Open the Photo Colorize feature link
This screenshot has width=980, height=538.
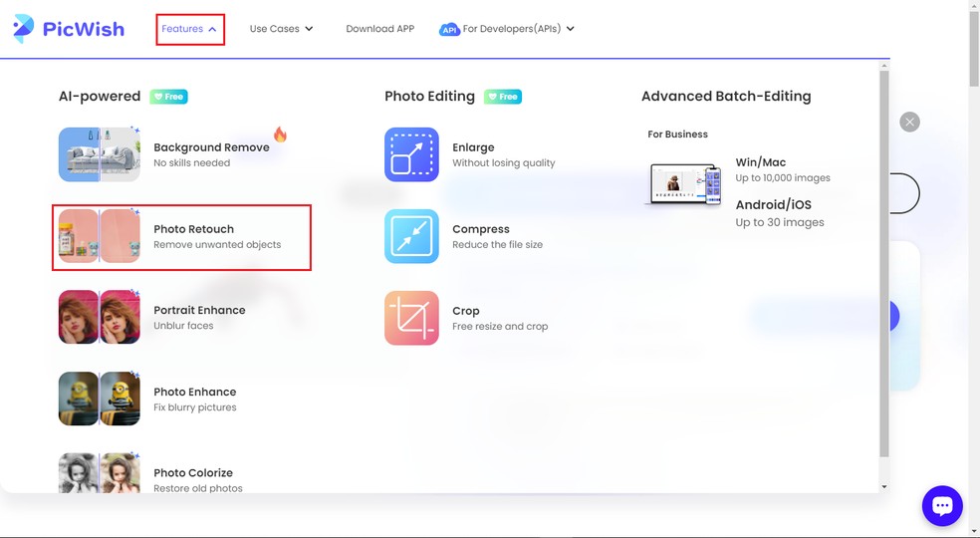[193, 473]
